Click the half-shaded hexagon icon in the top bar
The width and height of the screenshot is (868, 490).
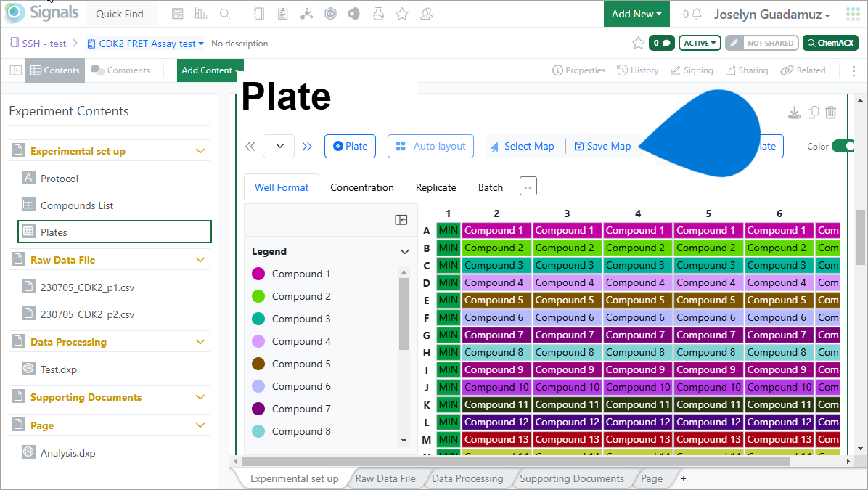(x=353, y=14)
